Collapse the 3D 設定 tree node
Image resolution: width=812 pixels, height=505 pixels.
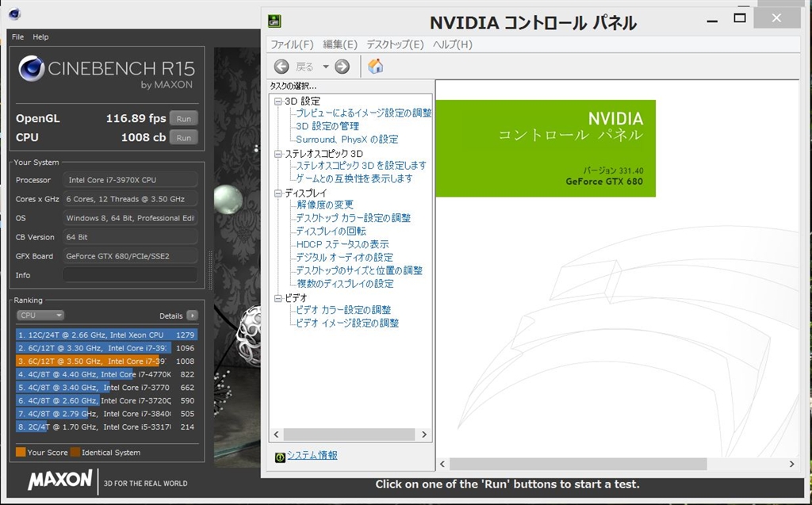[278, 101]
